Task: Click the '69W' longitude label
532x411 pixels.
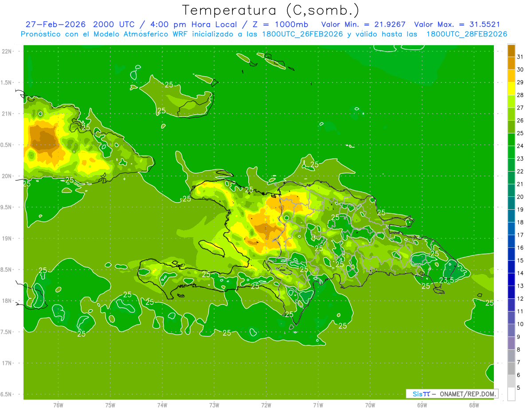Action: pos(422,405)
